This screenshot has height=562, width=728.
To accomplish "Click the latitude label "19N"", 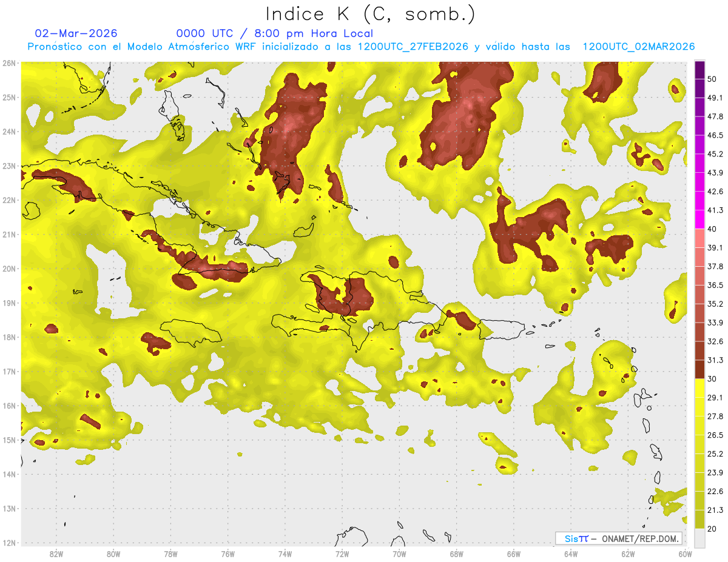I will pos(9,303).
